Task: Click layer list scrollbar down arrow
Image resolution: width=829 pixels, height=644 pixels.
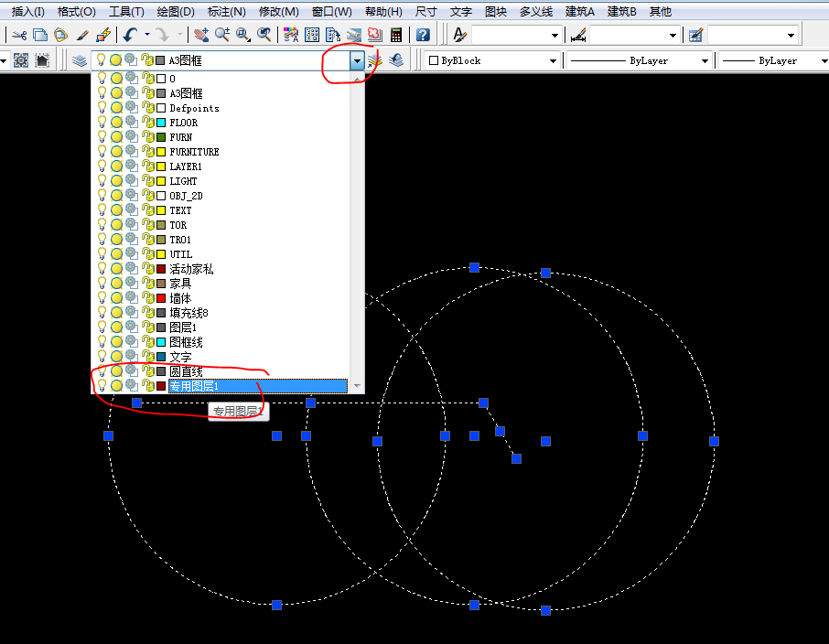Action: (x=357, y=386)
